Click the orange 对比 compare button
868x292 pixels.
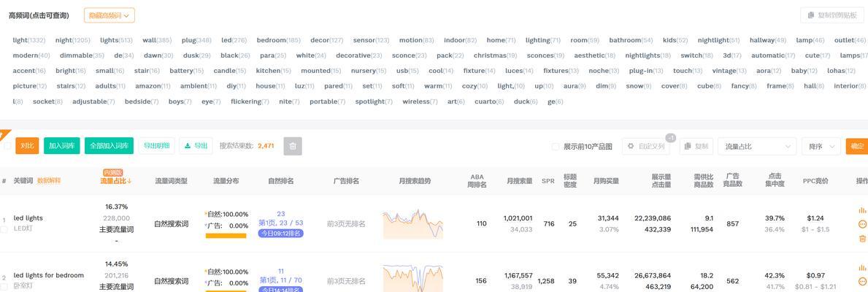[27, 146]
